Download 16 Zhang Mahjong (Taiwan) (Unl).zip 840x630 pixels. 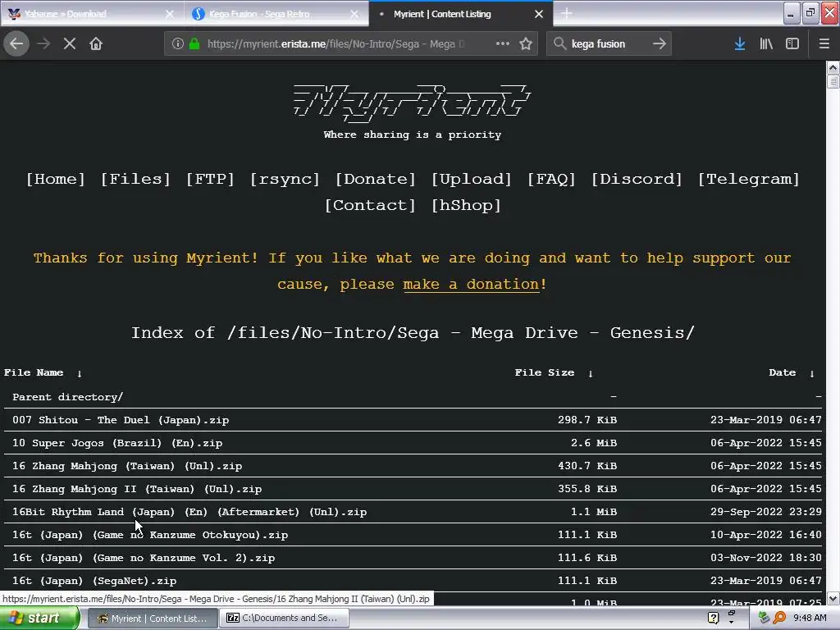click(x=127, y=466)
